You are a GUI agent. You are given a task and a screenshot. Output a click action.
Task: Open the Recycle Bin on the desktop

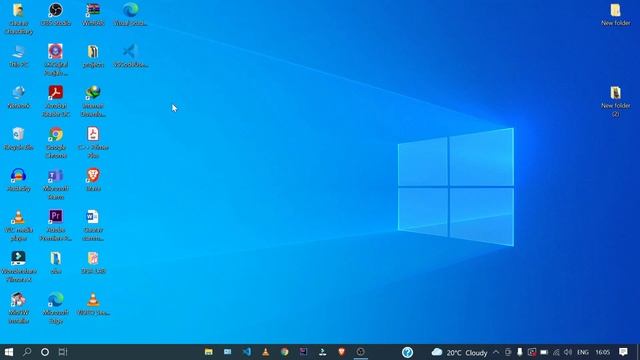(x=18, y=139)
